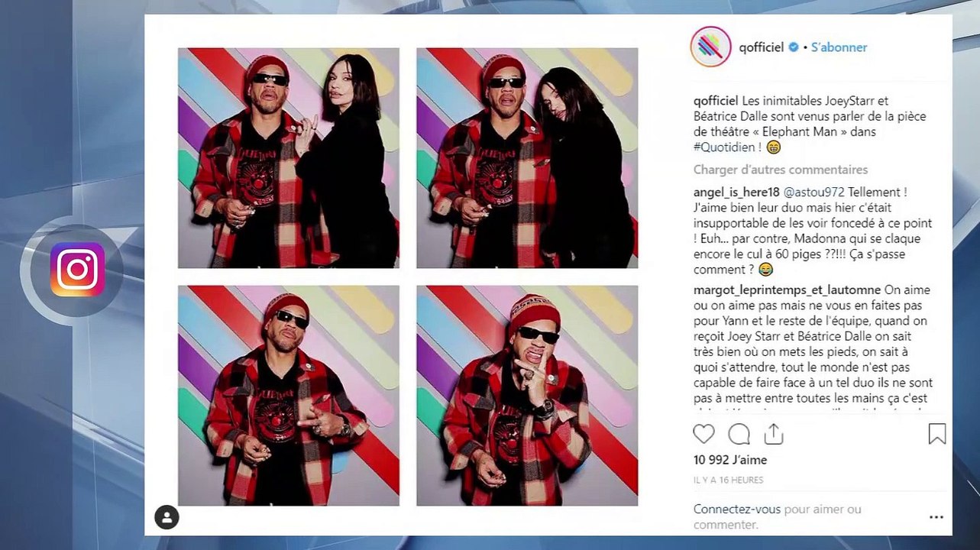Click the share arrow icon
Screen dimensions: 980x550
coord(774,434)
